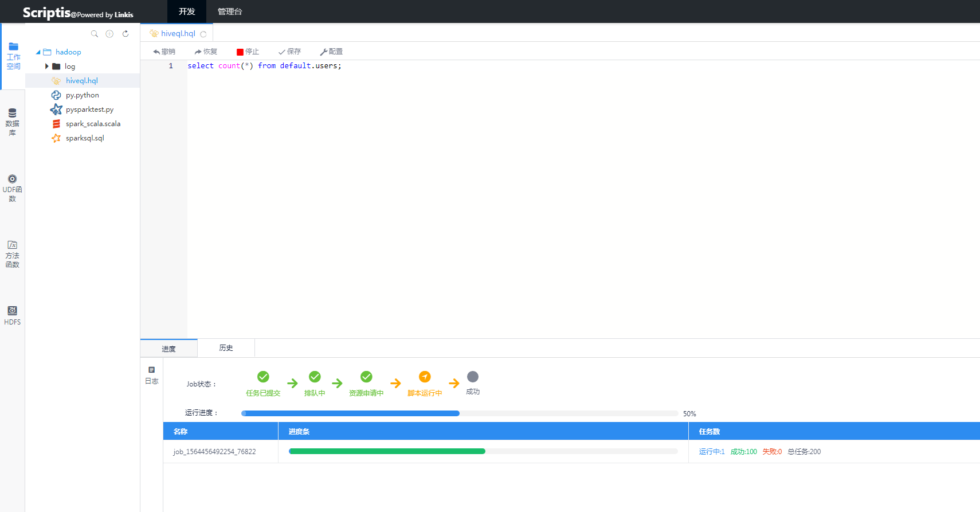The width and height of the screenshot is (980, 512).
Task: Click 撤销 undo in editor toolbar
Action: tap(164, 52)
